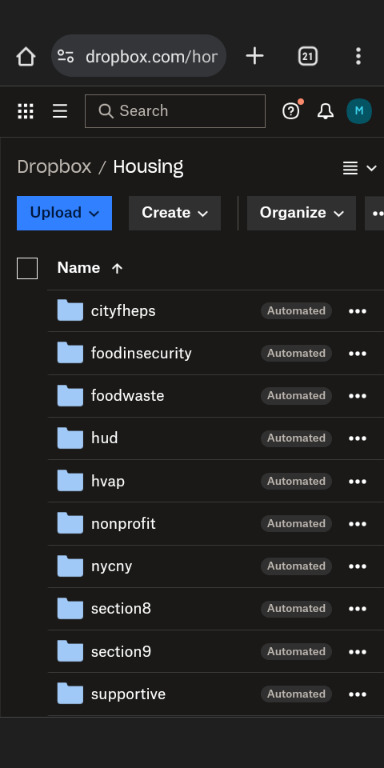This screenshot has width=384, height=768.
Task: Click the hvap folder name
Action: point(108,481)
